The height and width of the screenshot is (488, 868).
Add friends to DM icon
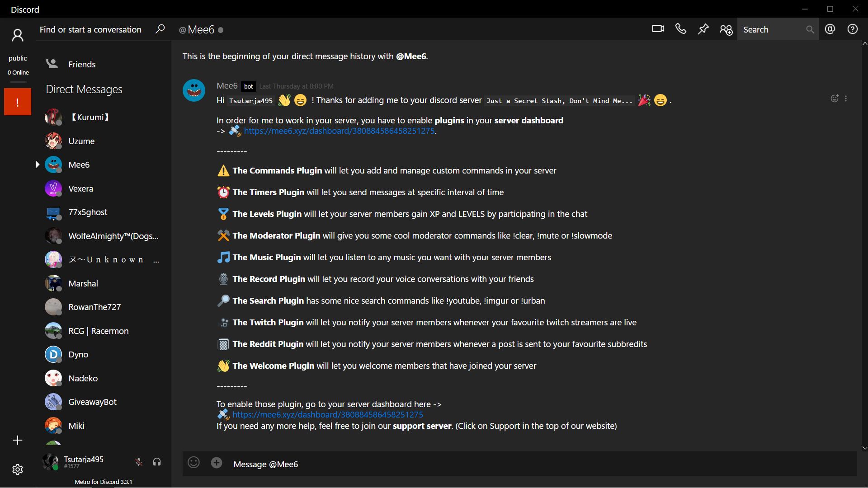click(726, 30)
